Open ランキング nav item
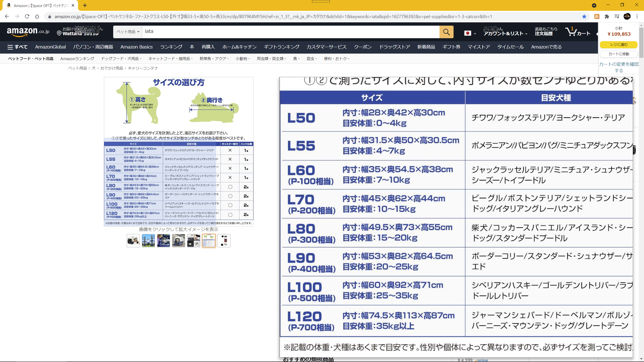Image resolution: width=644 pixels, height=362 pixels. point(171,47)
